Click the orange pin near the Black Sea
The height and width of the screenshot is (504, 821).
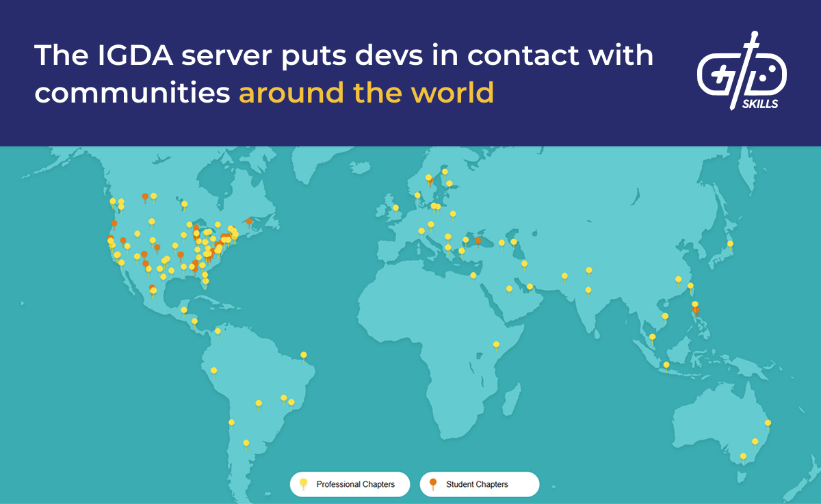click(x=477, y=241)
